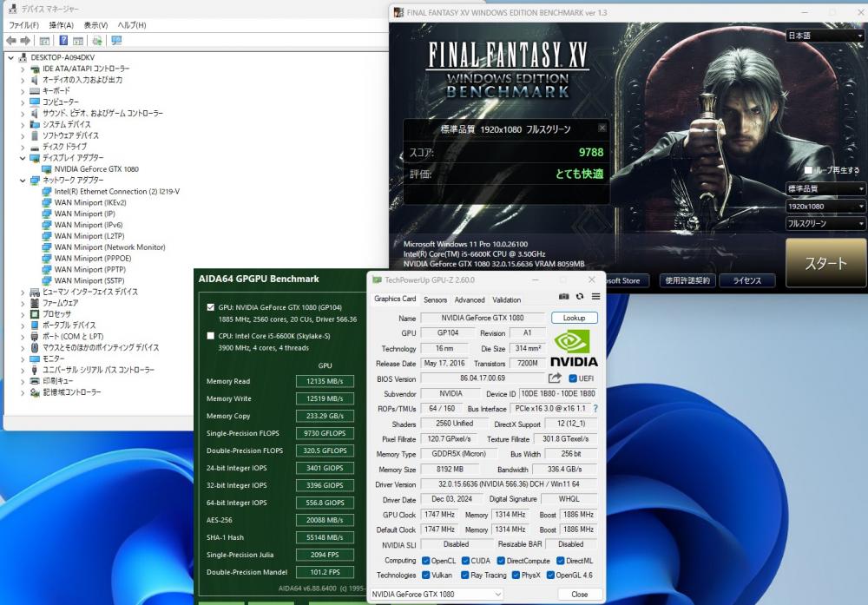Toggle the OpenCL checkbox
868x605 pixels.
(x=425, y=561)
